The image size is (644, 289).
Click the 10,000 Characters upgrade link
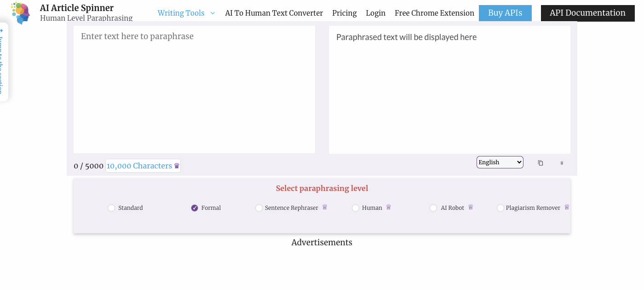140,166
